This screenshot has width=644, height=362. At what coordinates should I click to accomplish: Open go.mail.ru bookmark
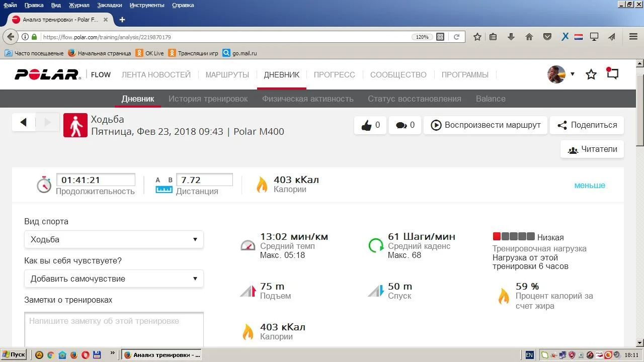point(240,53)
